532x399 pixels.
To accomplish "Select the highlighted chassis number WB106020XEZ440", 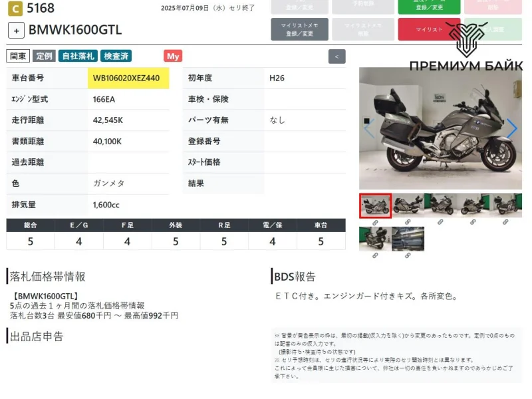I will [126, 78].
